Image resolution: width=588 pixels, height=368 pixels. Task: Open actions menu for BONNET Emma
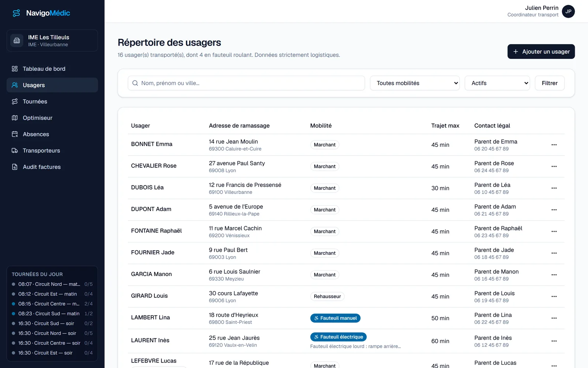[554, 145]
